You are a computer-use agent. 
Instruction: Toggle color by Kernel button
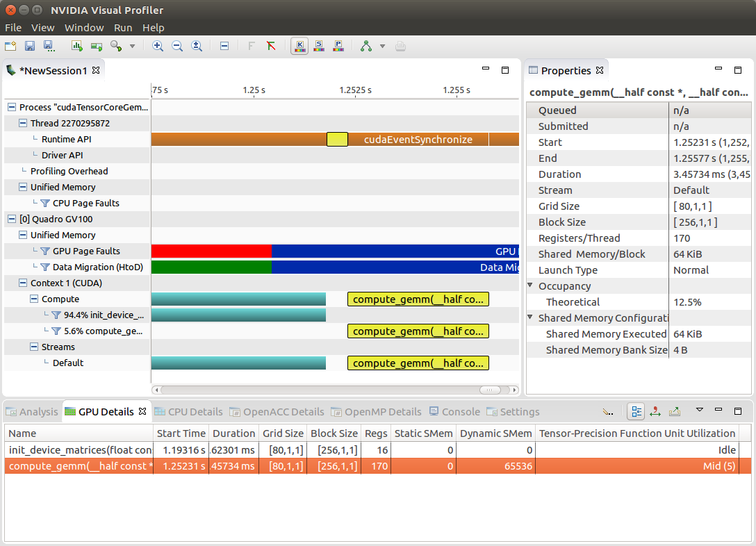299,47
